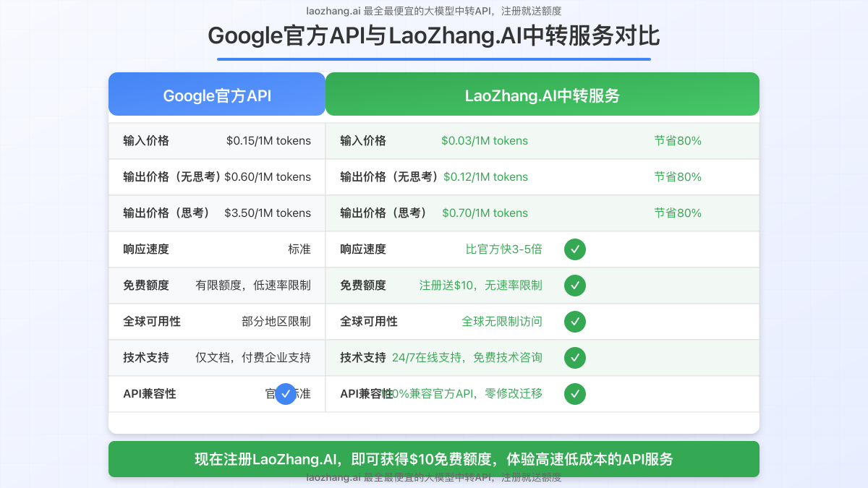Click the green checkmark in LaoZhang API兼容性 row
This screenshot has height=488, width=868.
[x=575, y=394]
